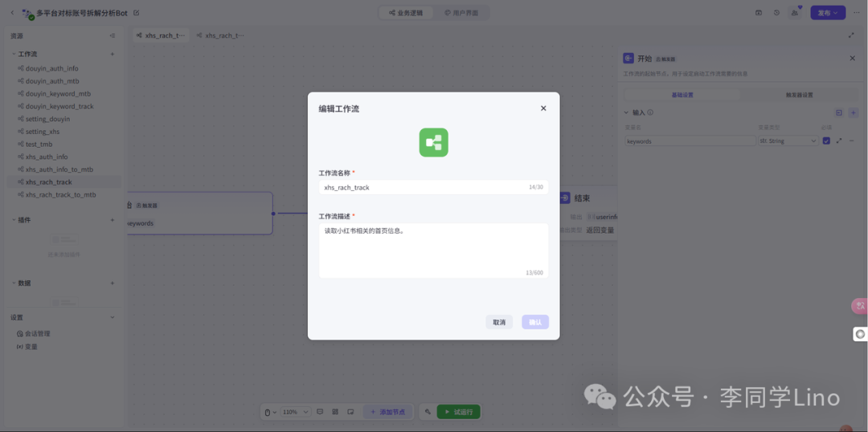The height and width of the screenshot is (432, 868).
Task: Select 基础设置 tab in panel
Action: [682, 95]
